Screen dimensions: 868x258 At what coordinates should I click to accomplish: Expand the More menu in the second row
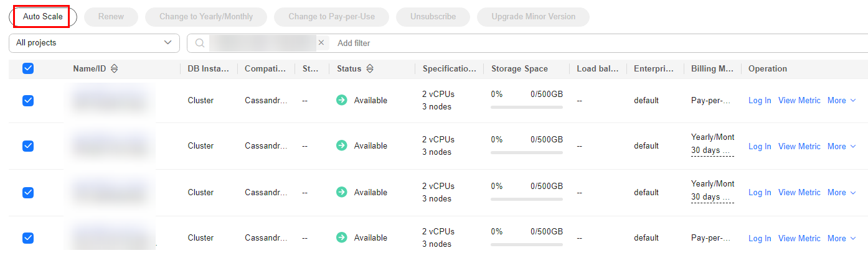click(x=842, y=146)
